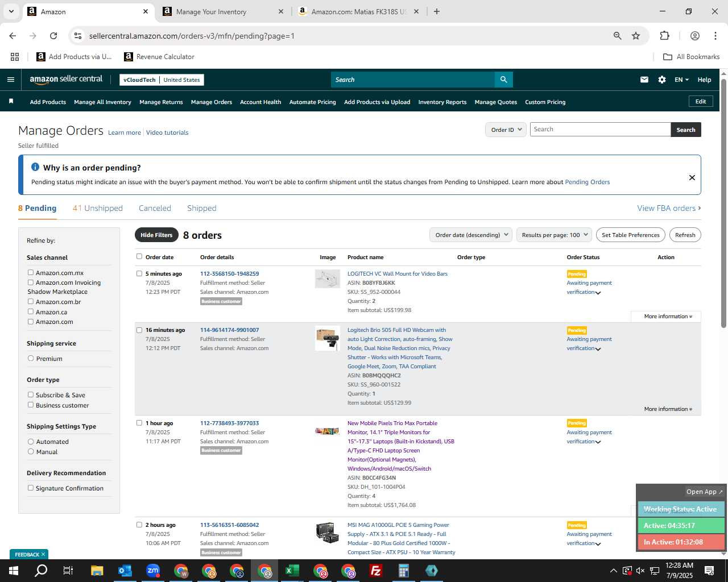Switch to the Canceled tab
The image size is (728, 582).
coord(155,208)
